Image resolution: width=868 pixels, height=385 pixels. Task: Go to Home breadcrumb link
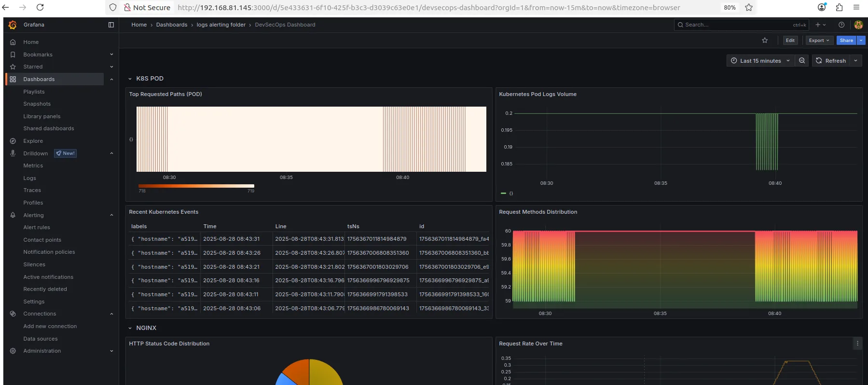pyautogui.click(x=139, y=25)
